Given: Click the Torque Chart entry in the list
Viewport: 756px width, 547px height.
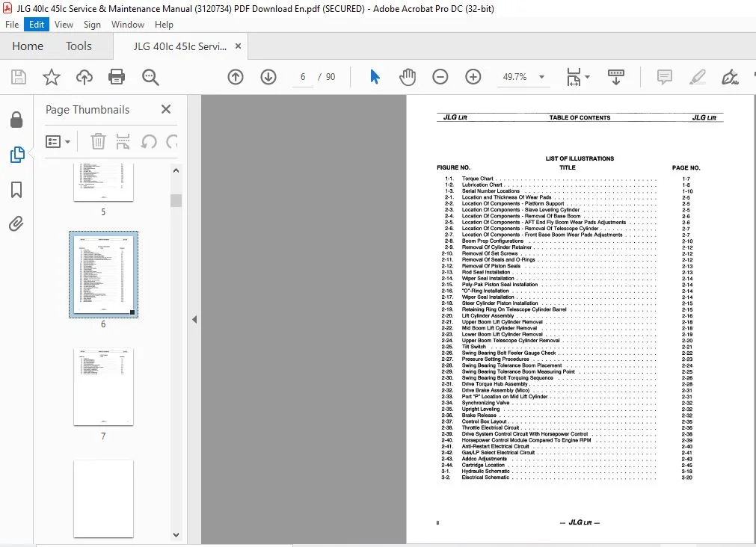Looking at the screenshot, I should pyautogui.click(x=477, y=179).
